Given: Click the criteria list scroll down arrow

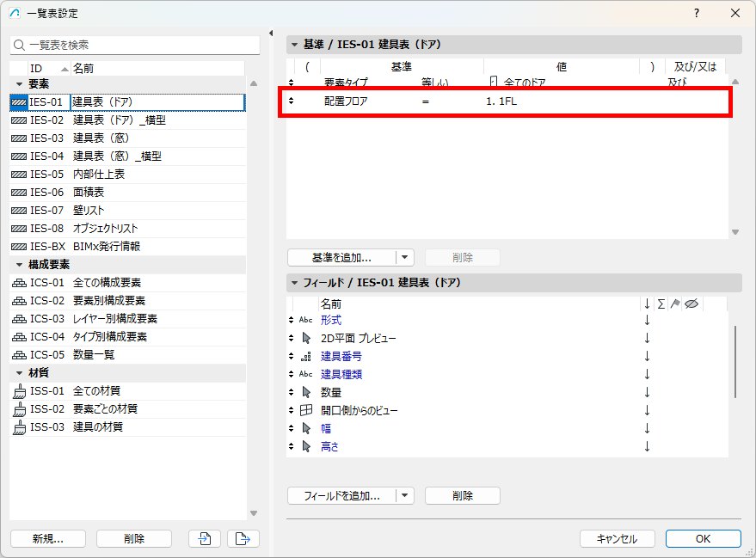Looking at the screenshot, I should pyautogui.click(x=735, y=232).
